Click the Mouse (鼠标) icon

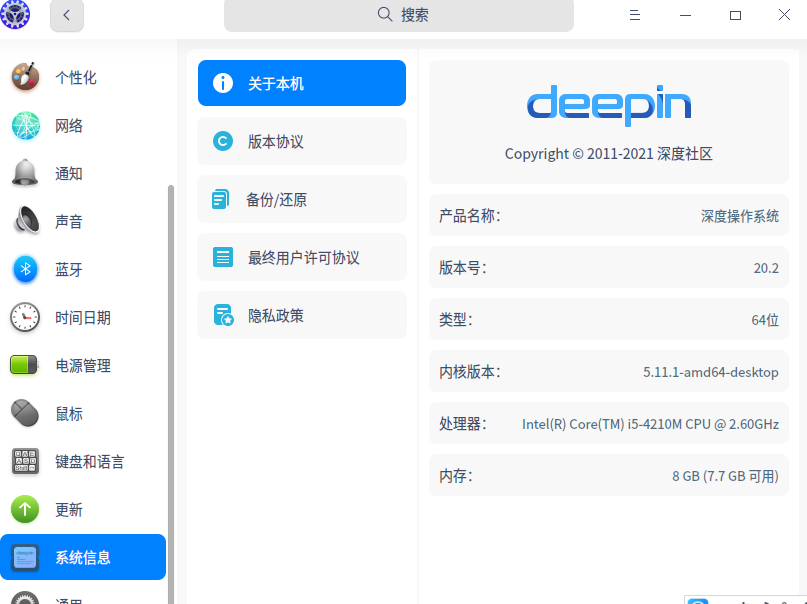pyautogui.click(x=25, y=413)
